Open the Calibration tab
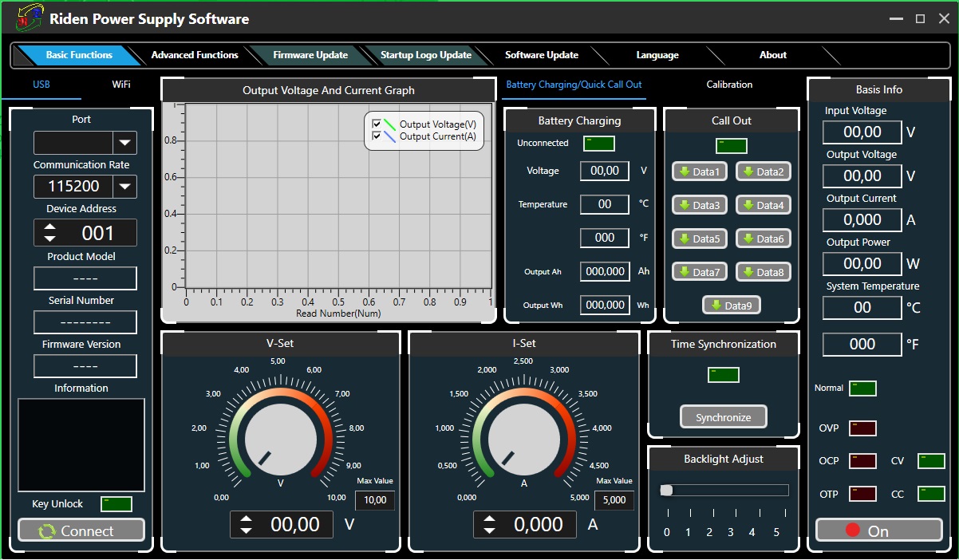Image resolution: width=959 pixels, height=560 pixels. [x=729, y=85]
